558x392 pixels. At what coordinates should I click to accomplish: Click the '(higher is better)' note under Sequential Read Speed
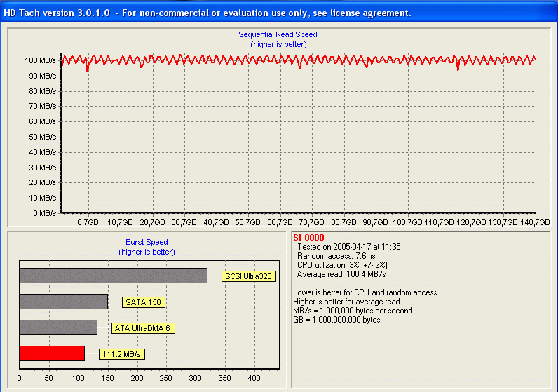(x=278, y=44)
